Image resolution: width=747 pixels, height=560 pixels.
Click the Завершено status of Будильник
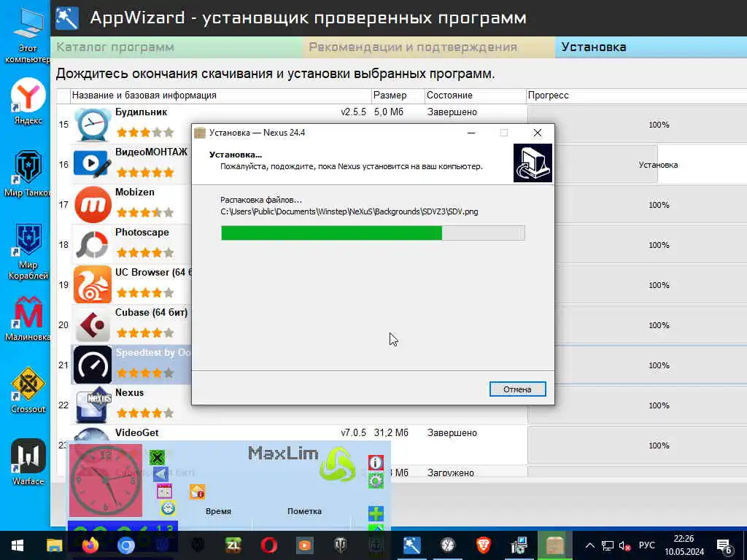[452, 112]
